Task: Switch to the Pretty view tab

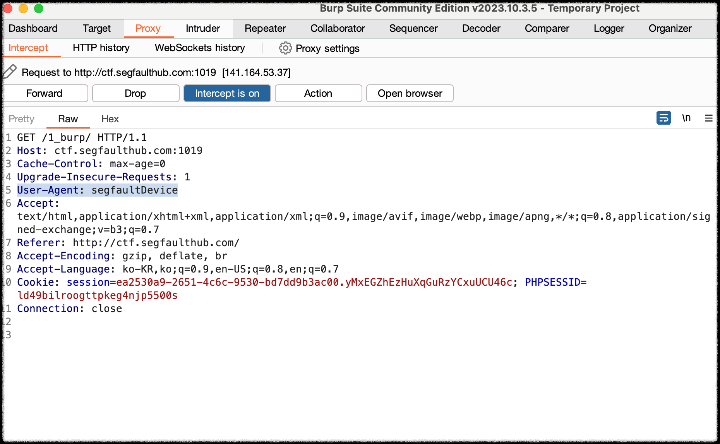Action: click(x=21, y=118)
